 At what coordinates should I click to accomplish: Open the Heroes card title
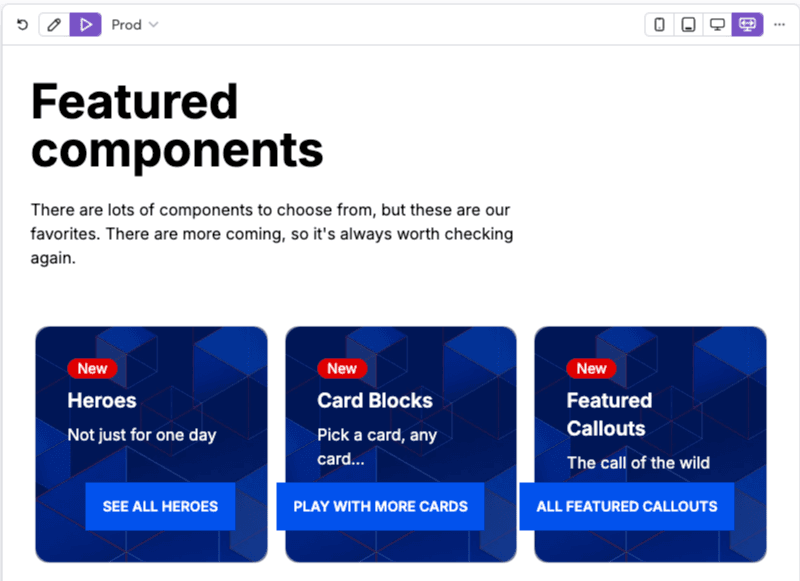tap(102, 400)
